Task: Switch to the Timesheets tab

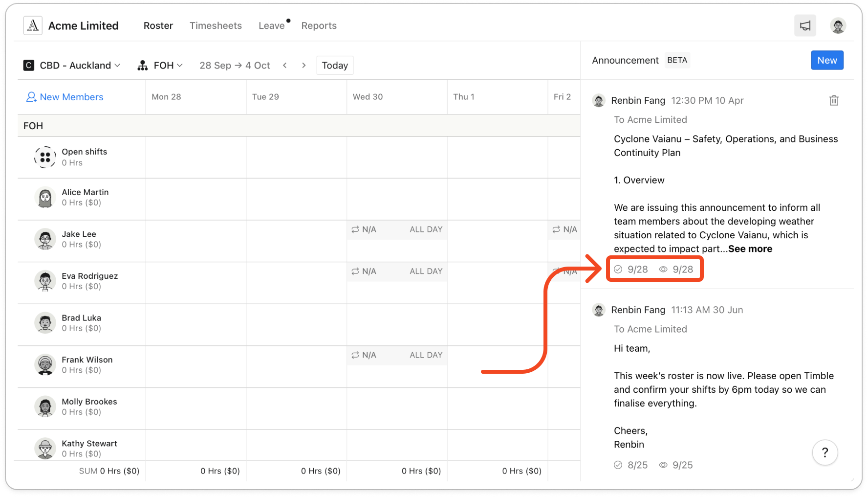Action: click(216, 25)
